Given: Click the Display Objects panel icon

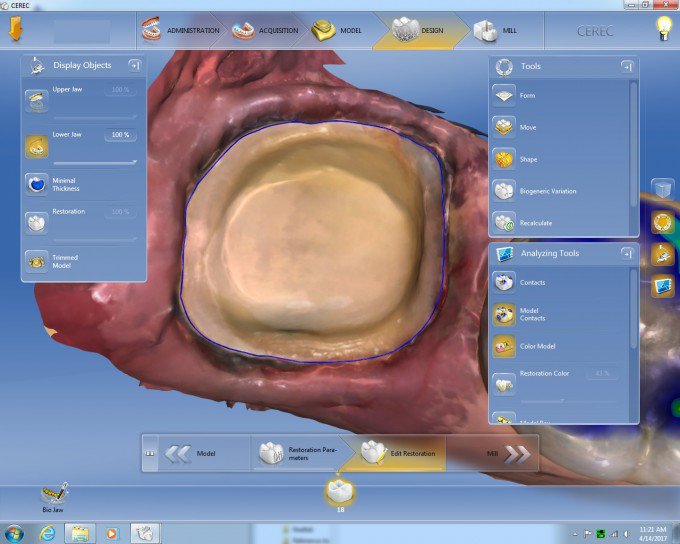Looking at the screenshot, I should [x=37, y=66].
